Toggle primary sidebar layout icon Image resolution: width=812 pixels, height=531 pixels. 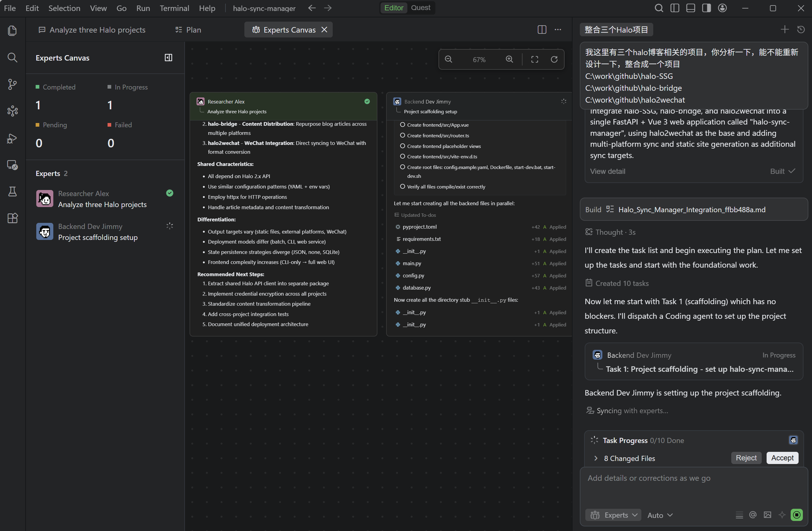click(x=675, y=8)
